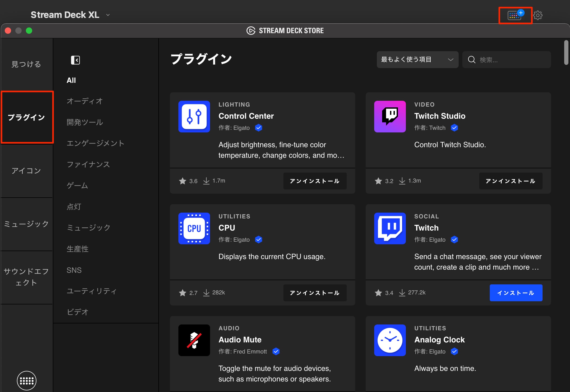Select the 見つける tab
Image resolution: width=570 pixels, height=392 pixels.
point(26,64)
